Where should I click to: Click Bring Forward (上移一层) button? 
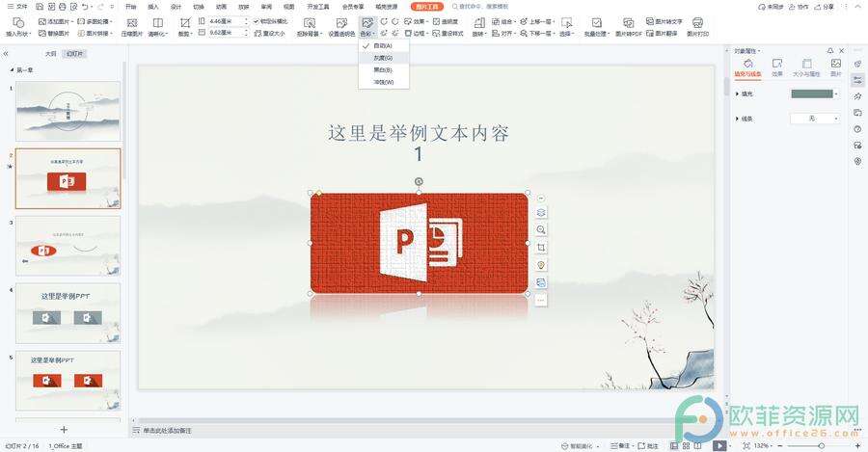(537, 21)
